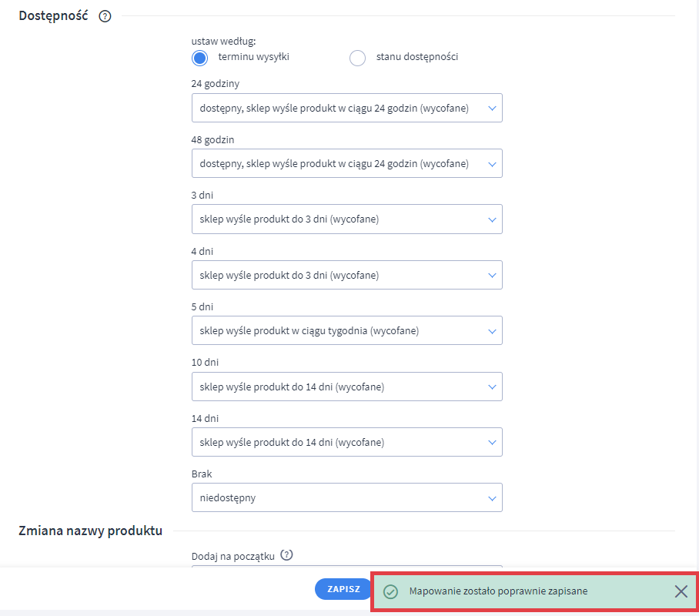Open the 5 dni dropdown
This screenshot has width=699, height=616.
coord(346,331)
